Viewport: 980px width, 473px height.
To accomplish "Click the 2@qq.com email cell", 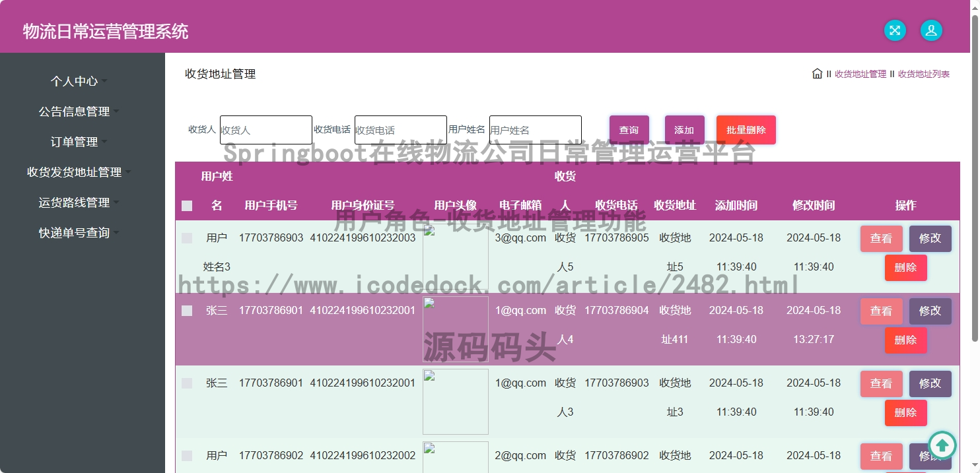I will coord(520,455).
